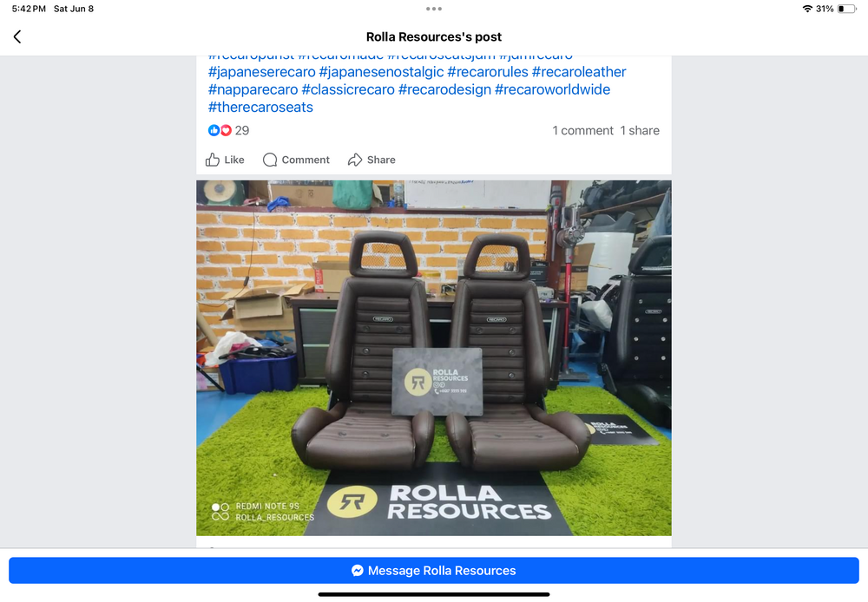Tap the battery status icon
868x602 pixels.
click(x=847, y=9)
